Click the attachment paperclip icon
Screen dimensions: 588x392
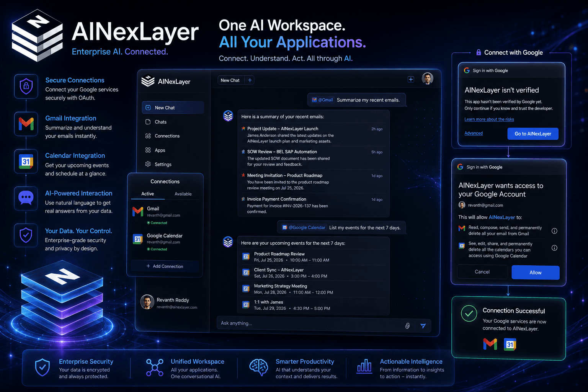(408, 326)
